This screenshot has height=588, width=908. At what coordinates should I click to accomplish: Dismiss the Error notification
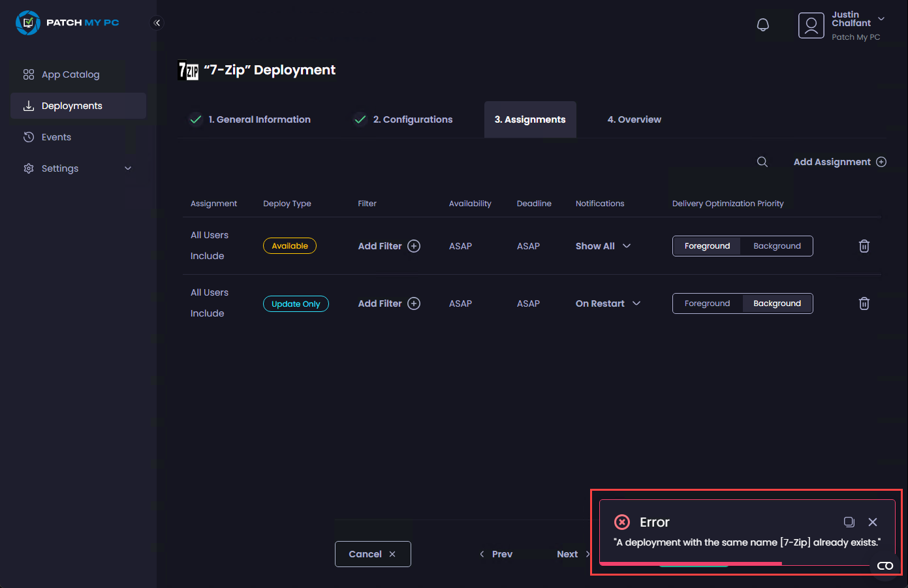[873, 522]
